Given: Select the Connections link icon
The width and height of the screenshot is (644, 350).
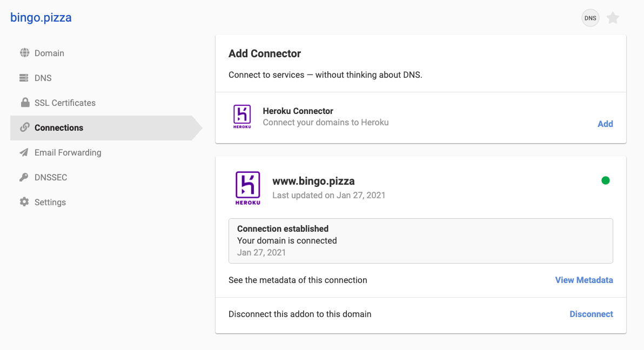Looking at the screenshot, I should 24,127.
